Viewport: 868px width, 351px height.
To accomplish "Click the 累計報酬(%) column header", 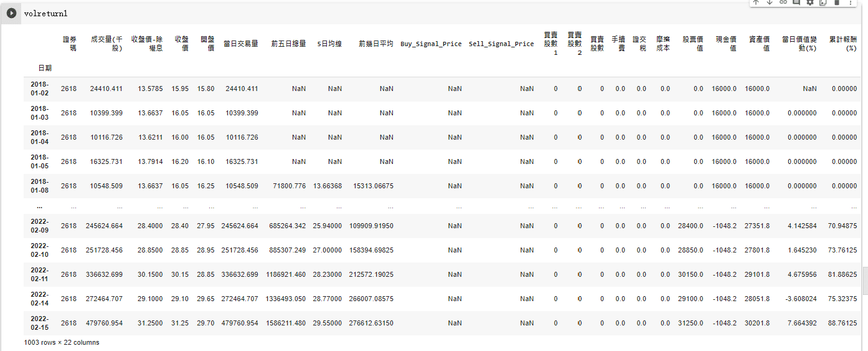I will (x=842, y=43).
